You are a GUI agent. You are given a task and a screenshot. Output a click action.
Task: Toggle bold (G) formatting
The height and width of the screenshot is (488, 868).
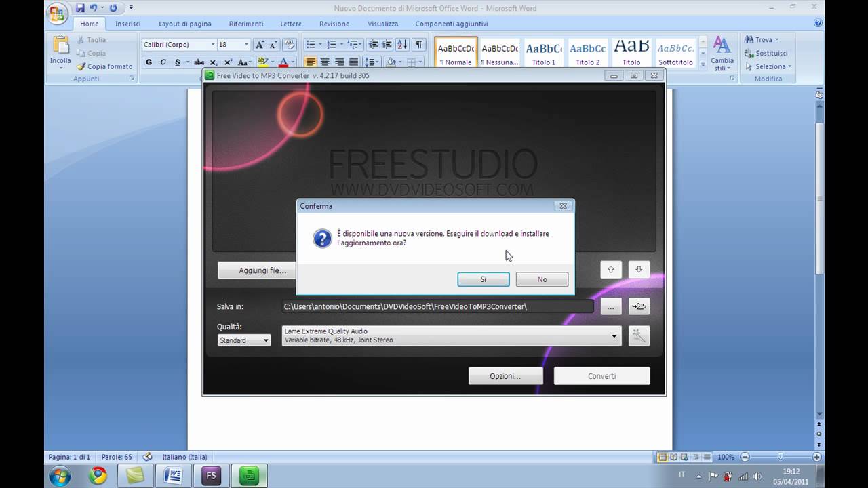point(149,62)
